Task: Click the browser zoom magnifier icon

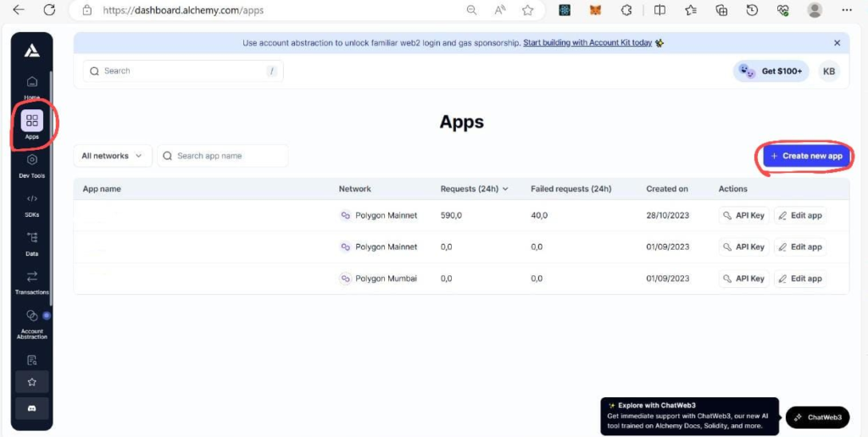Action: click(471, 10)
